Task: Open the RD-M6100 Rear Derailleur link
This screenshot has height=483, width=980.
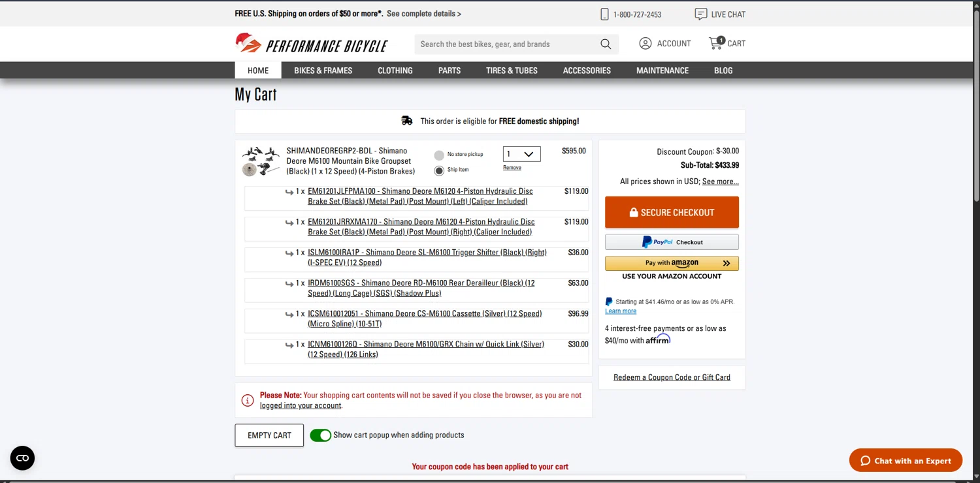Action: pos(421,288)
